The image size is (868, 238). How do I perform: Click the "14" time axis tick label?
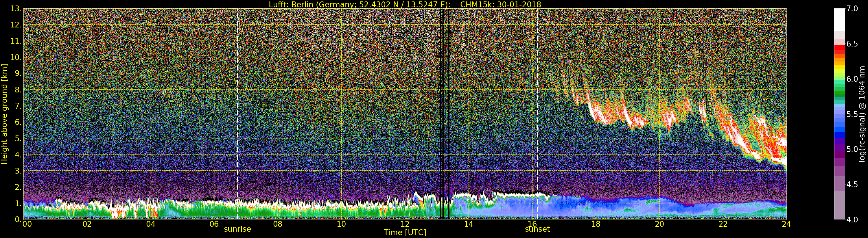pos(469,224)
